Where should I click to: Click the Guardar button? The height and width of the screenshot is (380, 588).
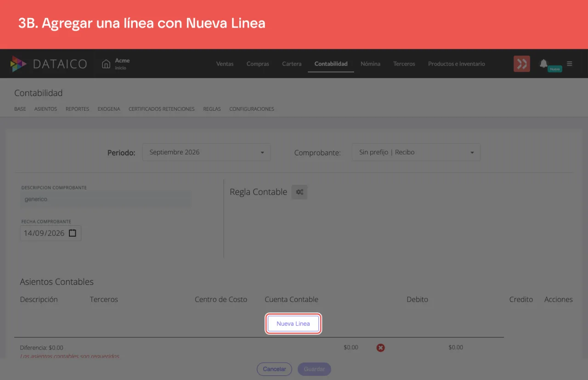314,369
